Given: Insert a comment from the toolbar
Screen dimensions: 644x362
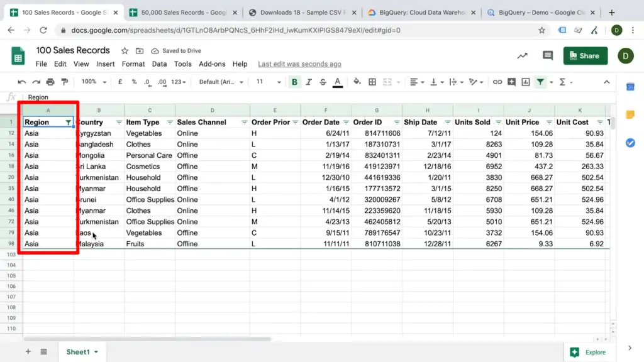Looking at the screenshot, I should 511,82.
